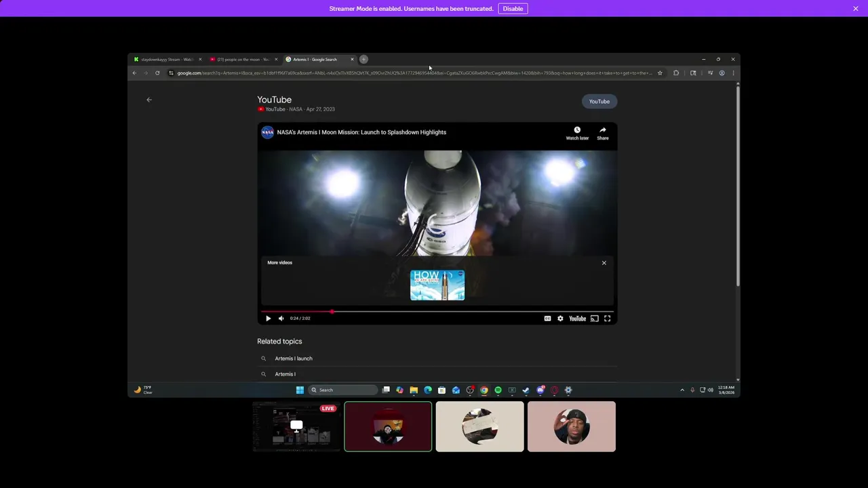
Task: Select the participant tile with green border
Action: [x=388, y=426]
